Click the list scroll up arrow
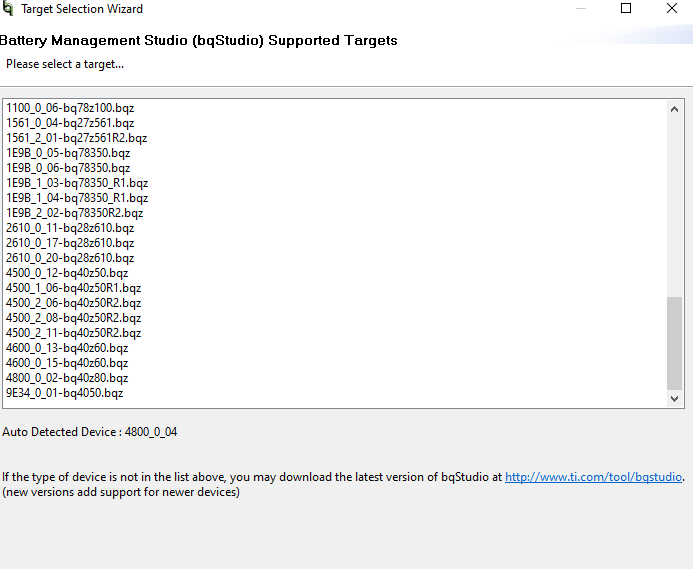Image resolution: width=693 pixels, height=569 pixels. tap(674, 109)
